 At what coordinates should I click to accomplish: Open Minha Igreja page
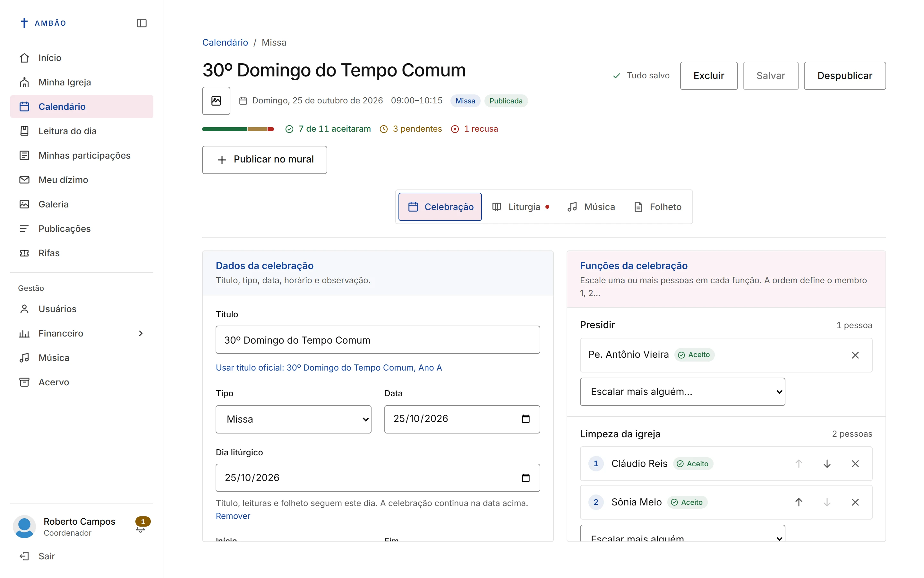(x=82, y=82)
